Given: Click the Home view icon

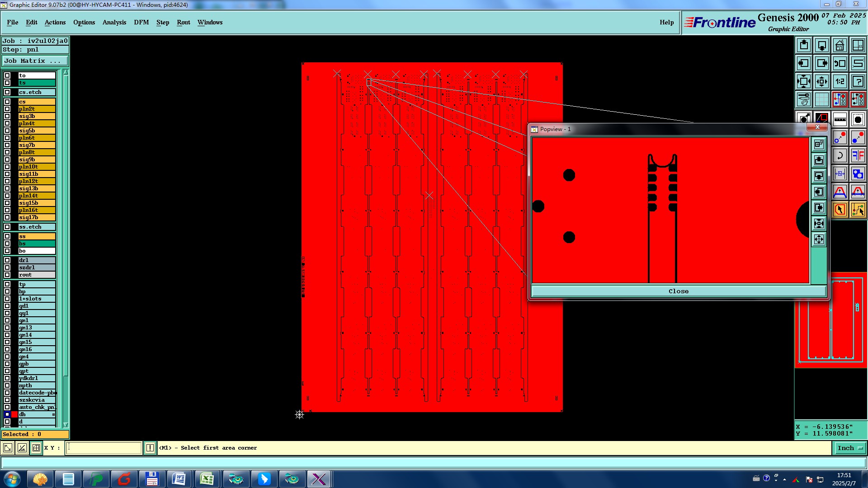Looking at the screenshot, I should click(840, 45).
